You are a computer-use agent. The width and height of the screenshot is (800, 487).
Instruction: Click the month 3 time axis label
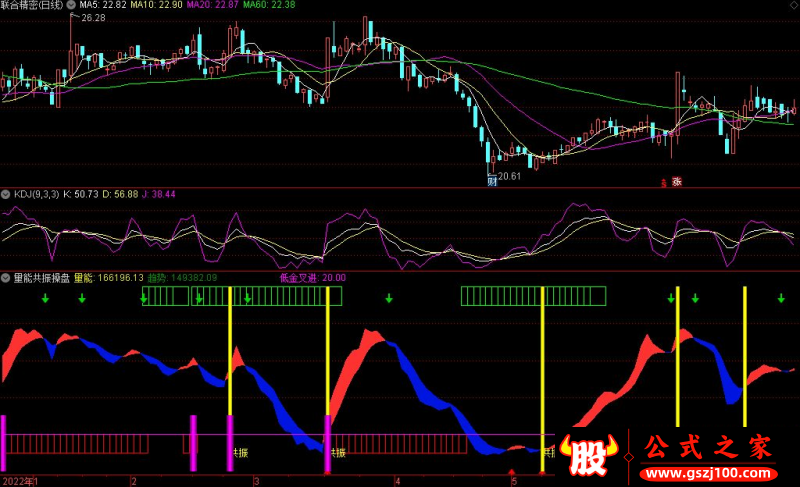point(256,481)
